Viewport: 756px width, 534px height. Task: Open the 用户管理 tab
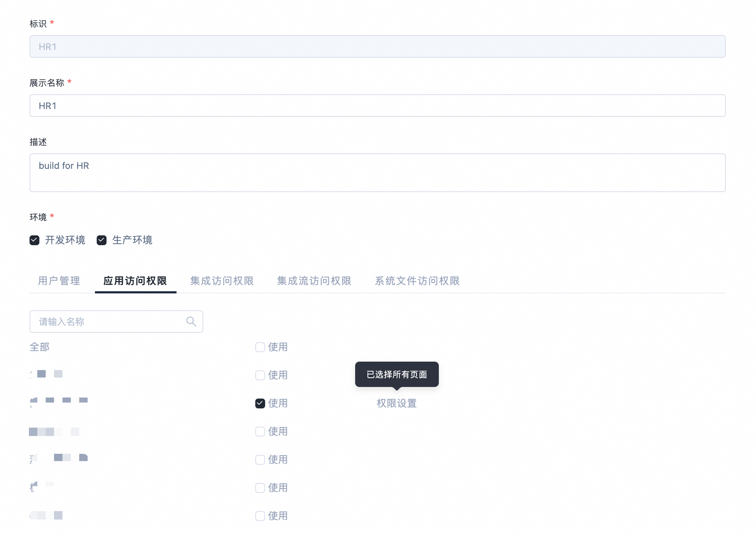point(59,281)
